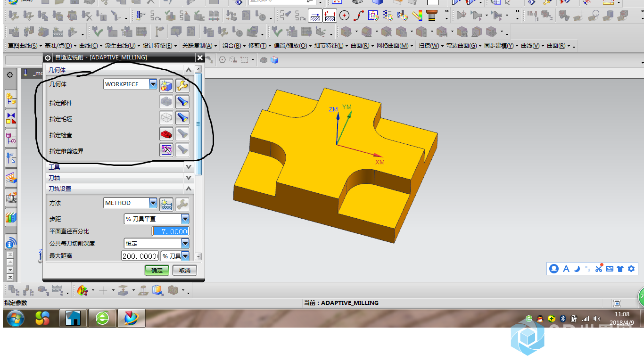Open stacked books icon in left sidebar
The width and height of the screenshot is (644, 362).
11,217
